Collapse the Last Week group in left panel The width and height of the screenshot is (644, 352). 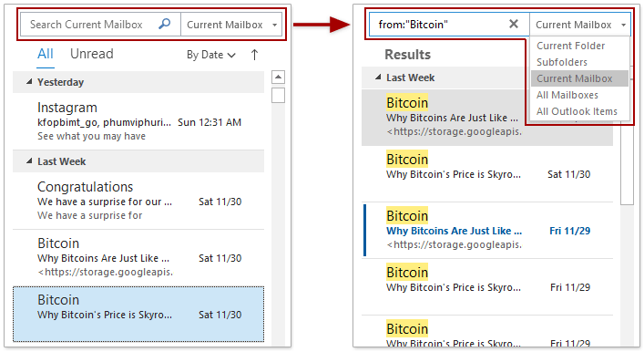[29, 161]
